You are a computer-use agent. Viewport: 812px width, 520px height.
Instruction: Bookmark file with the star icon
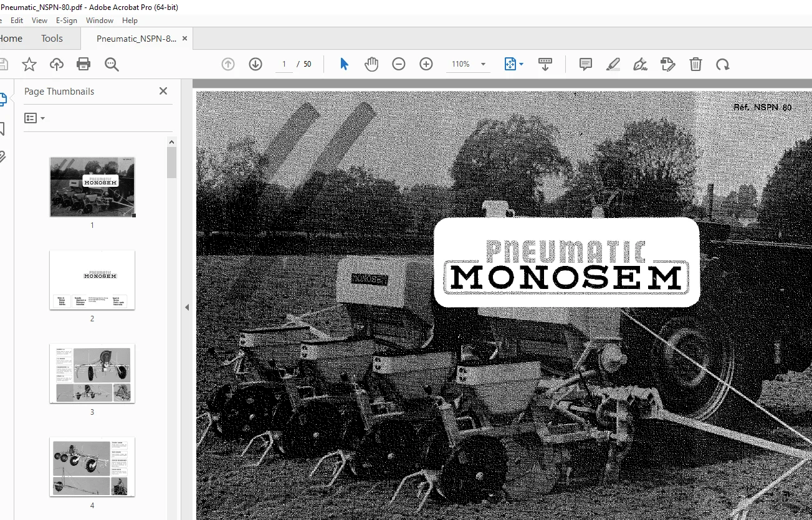(29, 64)
